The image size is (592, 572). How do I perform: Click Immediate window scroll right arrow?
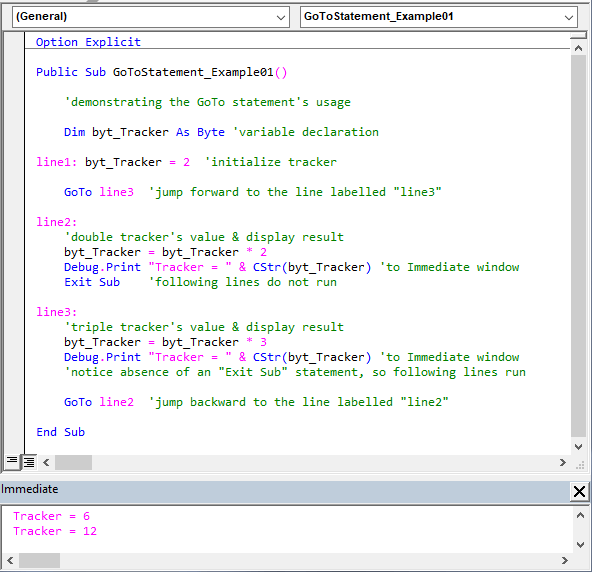coord(565,560)
